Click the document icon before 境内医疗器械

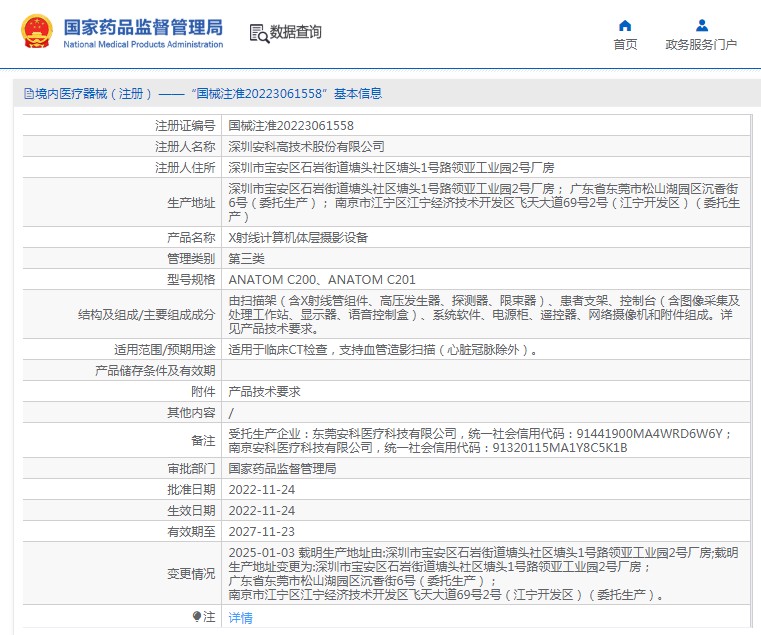[x=29, y=94]
